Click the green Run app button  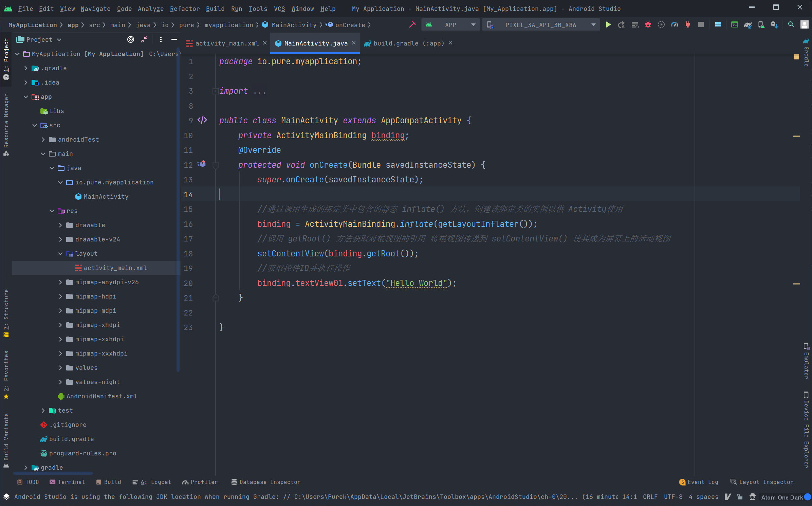click(608, 25)
